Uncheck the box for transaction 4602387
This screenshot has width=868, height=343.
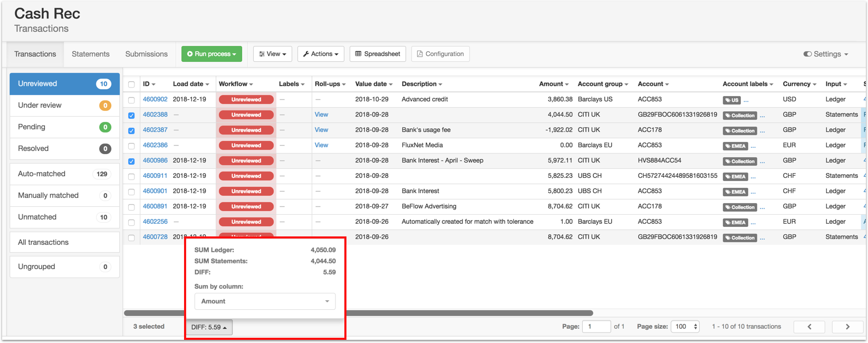[131, 130]
